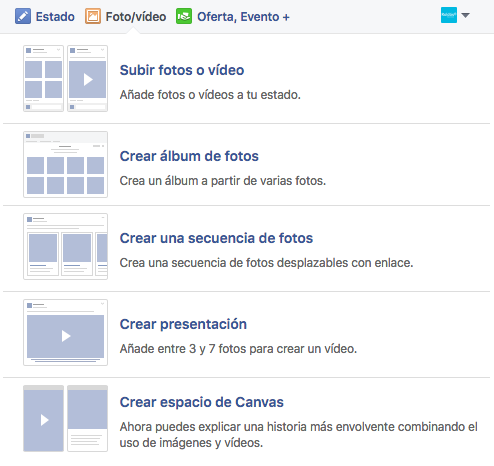
Task: Click text 'Crea una secuencia de fotos desplazables con enlace.'
Action: tap(266, 263)
